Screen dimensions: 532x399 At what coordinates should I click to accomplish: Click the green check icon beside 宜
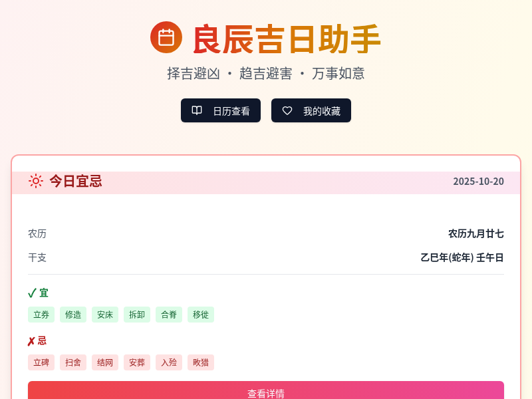coord(31,293)
